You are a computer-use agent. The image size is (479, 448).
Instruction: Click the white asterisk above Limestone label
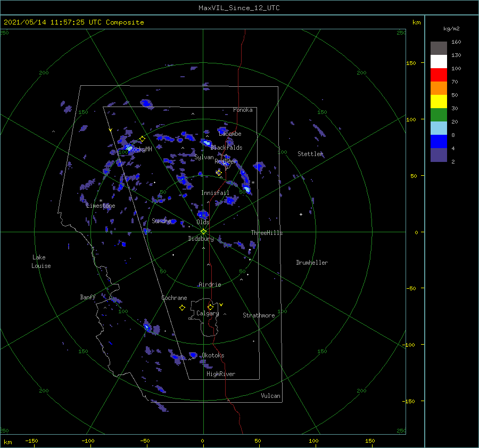coord(101,201)
